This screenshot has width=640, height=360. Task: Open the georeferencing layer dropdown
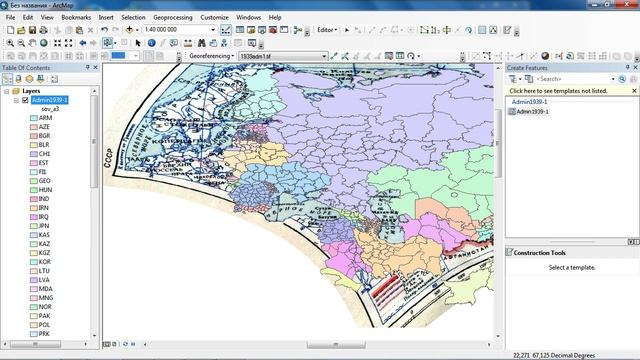tap(324, 56)
